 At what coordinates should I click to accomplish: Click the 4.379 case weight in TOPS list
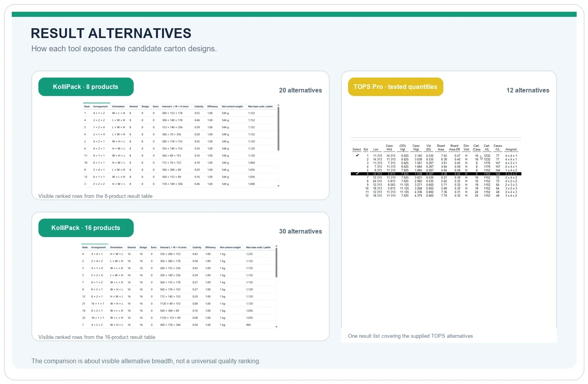pyautogui.click(x=418, y=196)
